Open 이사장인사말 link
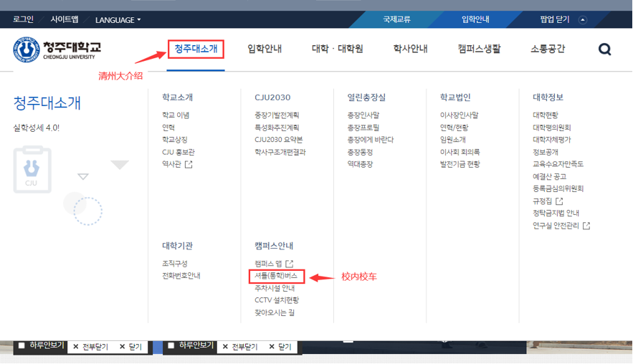This screenshot has height=364, width=633. coord(460,115)
